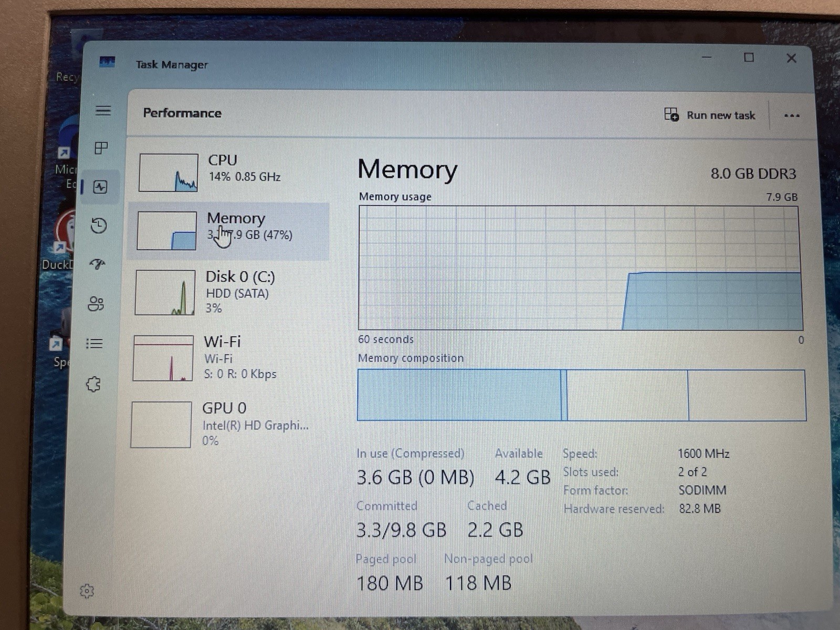
Task: Close the Task Manager window
Action: (x=791, y=58)
